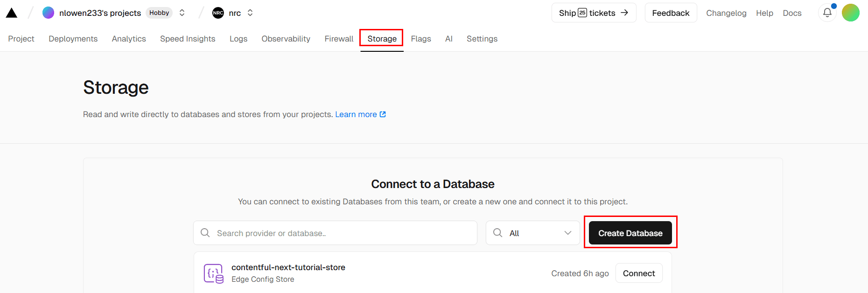
Task: Click the Edge Config Store icon
Action: coord(213,273)
